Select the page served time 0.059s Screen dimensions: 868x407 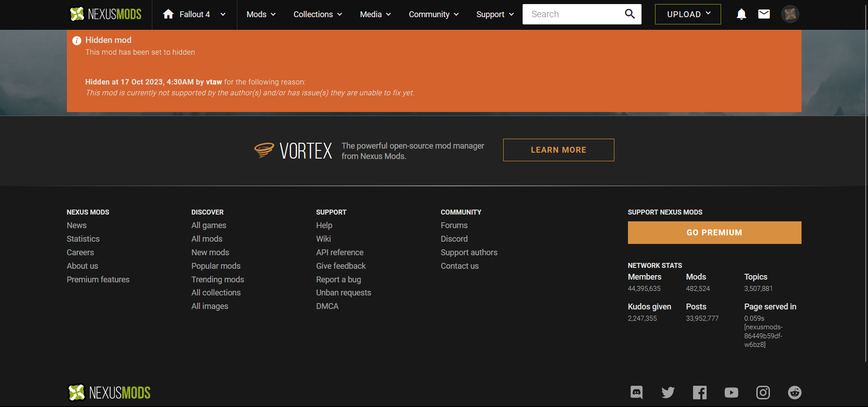(755, 318)
